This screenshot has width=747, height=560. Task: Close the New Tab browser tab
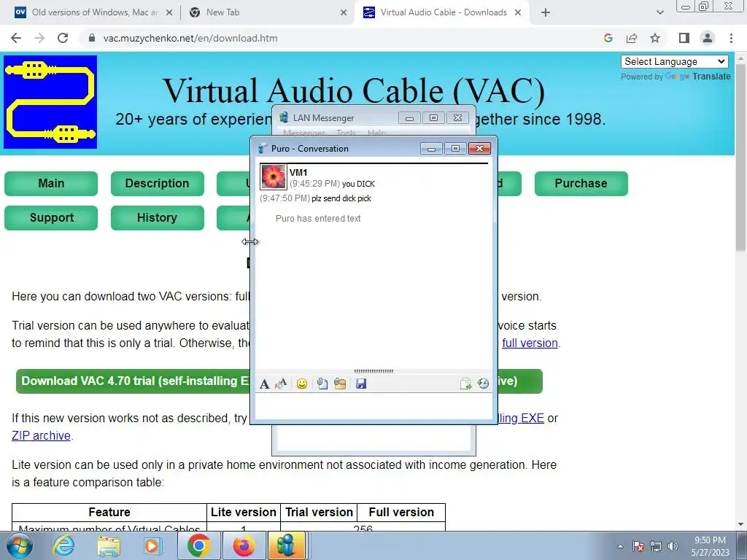(x=344, y=13)
